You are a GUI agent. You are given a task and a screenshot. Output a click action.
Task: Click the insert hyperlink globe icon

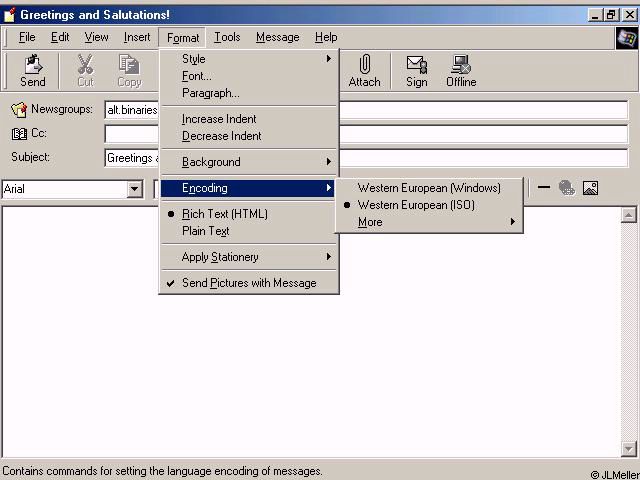567,188
